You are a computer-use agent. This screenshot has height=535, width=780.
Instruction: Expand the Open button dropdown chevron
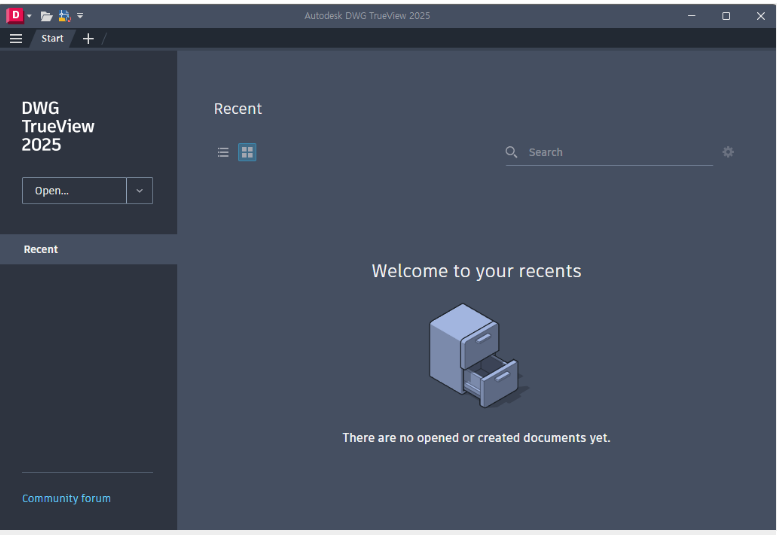click(140, 191)
